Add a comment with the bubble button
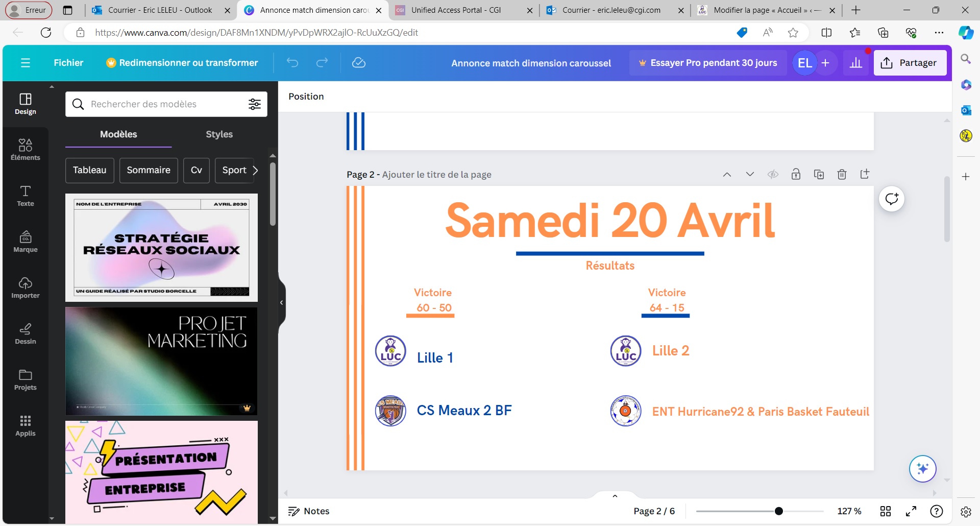 [x=892, y=199]
